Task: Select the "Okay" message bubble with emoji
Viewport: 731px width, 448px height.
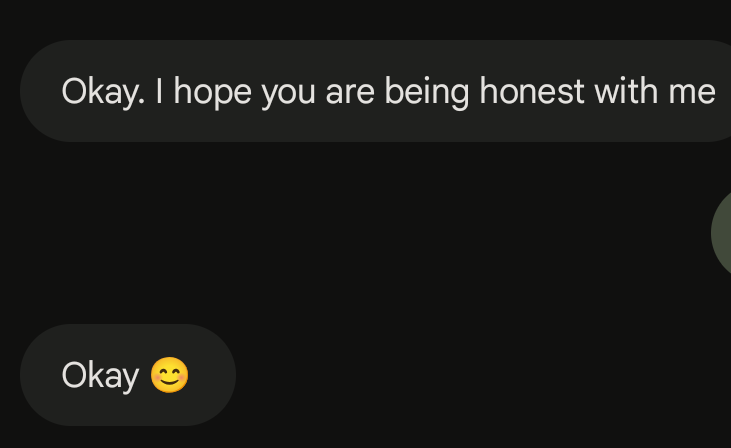Action: pyautogui.click(x=127, y=376)
